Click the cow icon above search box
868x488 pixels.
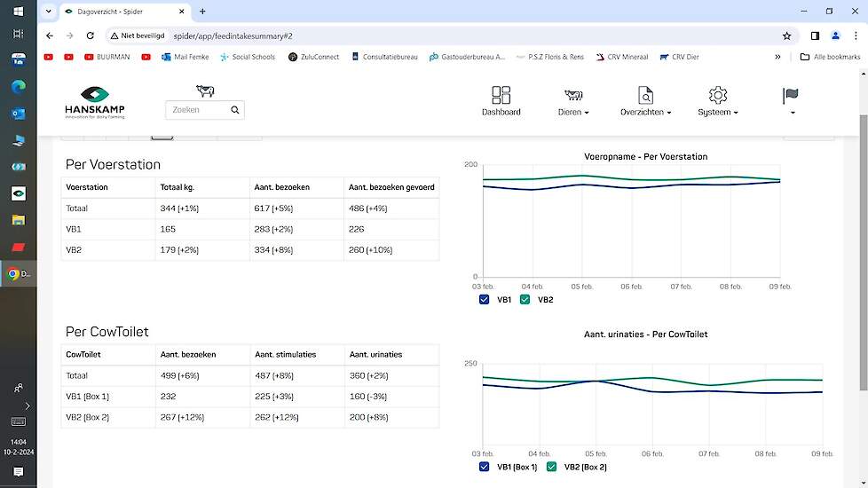205,91
